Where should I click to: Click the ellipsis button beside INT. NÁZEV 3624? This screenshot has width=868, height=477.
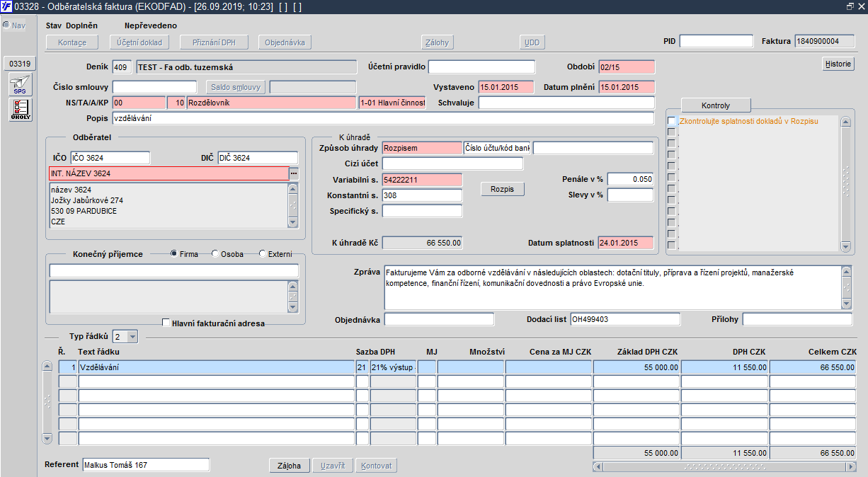(x=294, y=173)
